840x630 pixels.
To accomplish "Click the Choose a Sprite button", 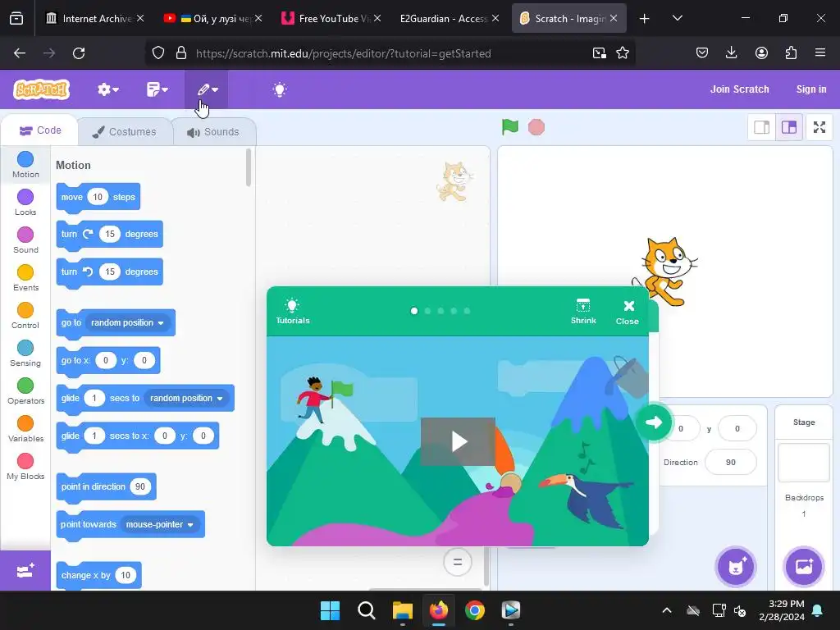I will click(x=736, y=567).
